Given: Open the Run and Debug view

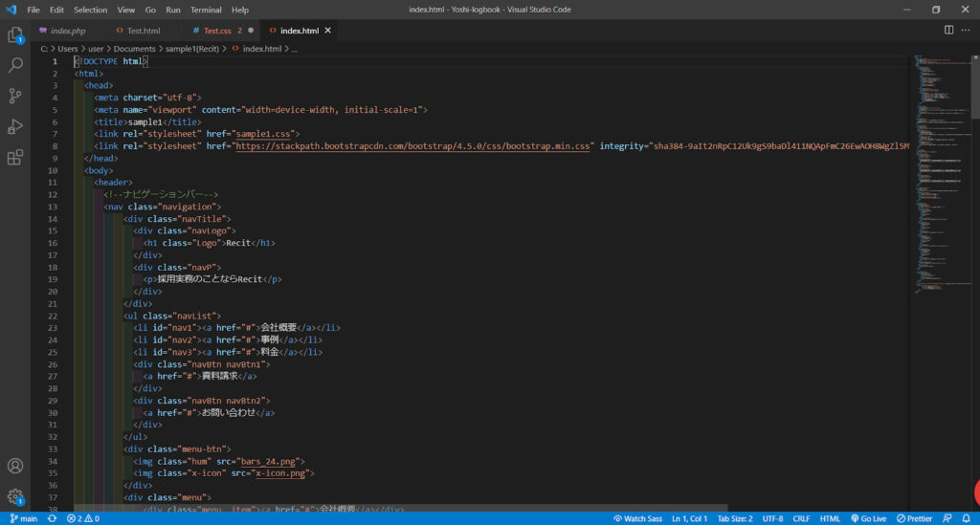Looking at the screenshot, I should pyautogui.click(x=15, y=126).
